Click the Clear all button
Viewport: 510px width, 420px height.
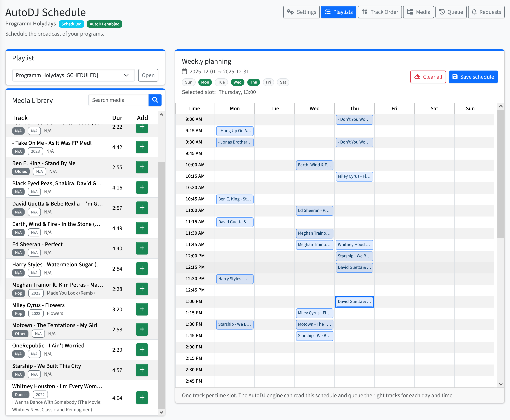(428, 77)
